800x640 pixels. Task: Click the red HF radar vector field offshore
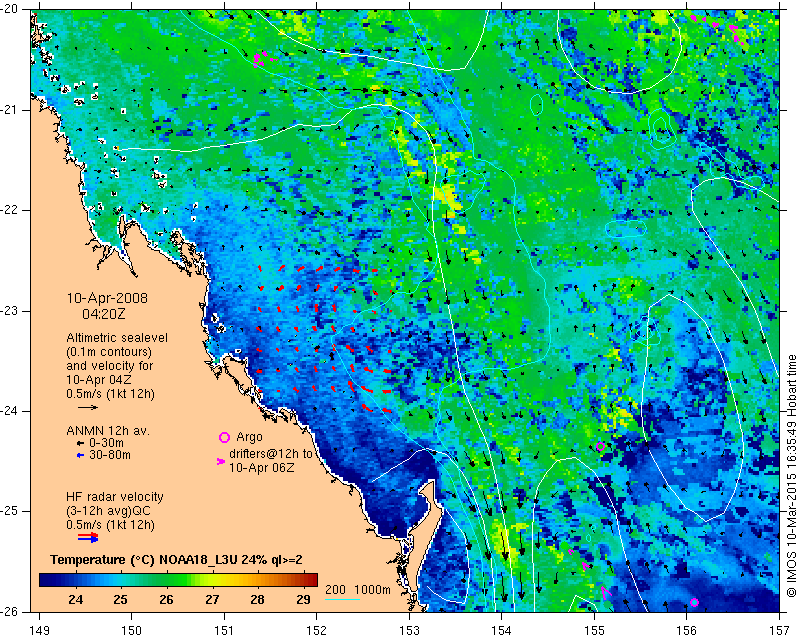(x=324, y=339)
